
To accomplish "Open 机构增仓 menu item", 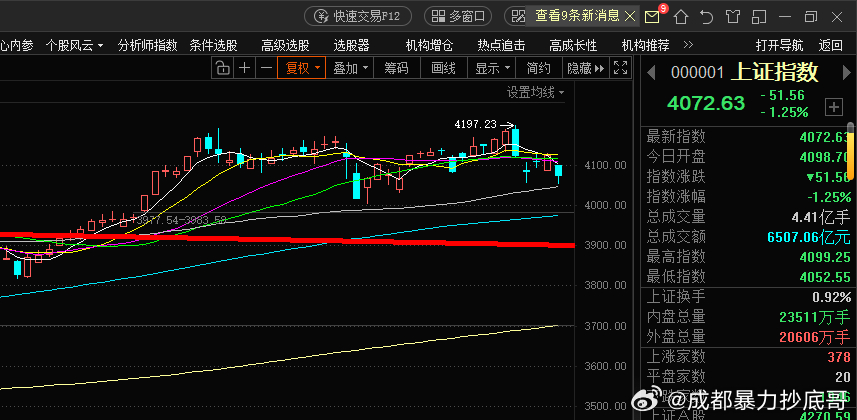I will click(x=429, y=45).
